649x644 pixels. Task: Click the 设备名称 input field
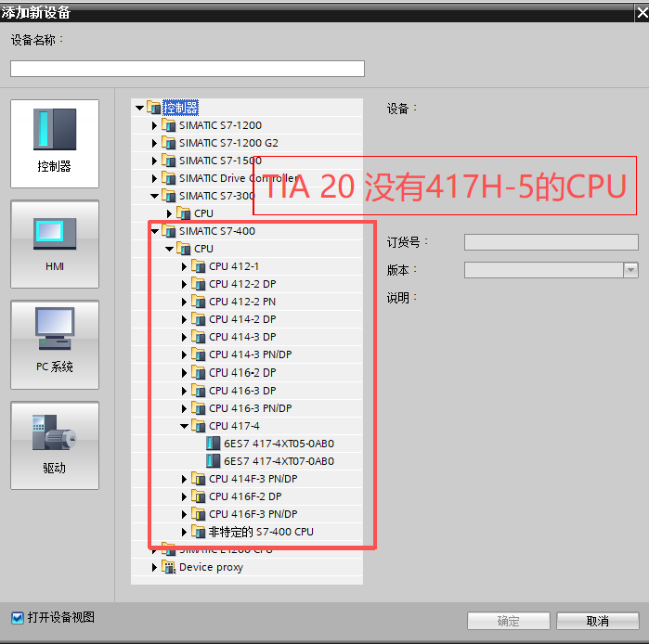(x=188, y=69)
